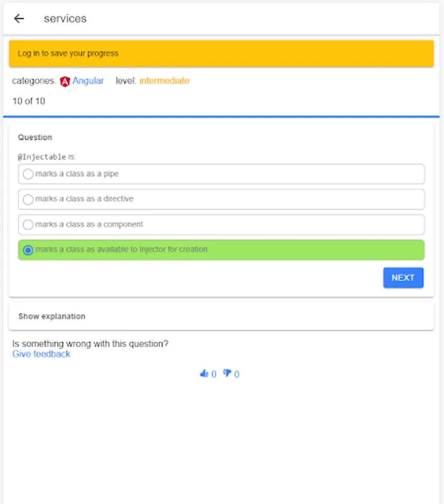Click the 10 of 10 counter
Image resolution: width=444 pixels, height=504 pixels.
point(29,101)
